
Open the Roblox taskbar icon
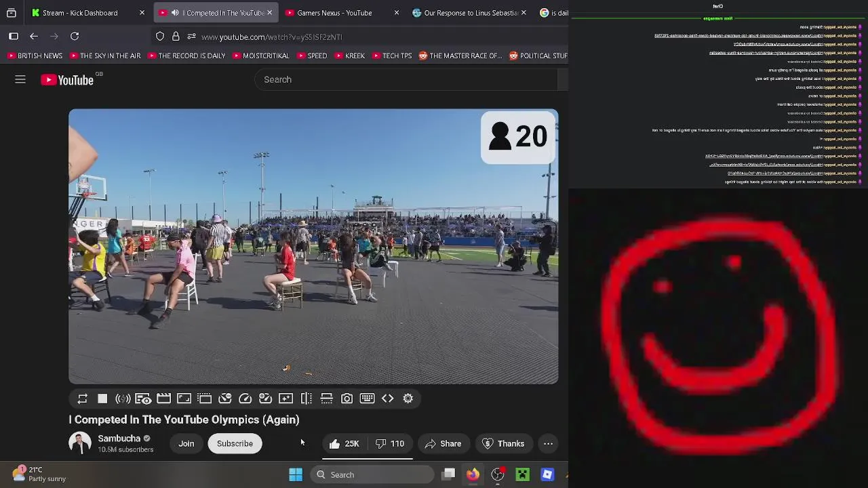547,474
